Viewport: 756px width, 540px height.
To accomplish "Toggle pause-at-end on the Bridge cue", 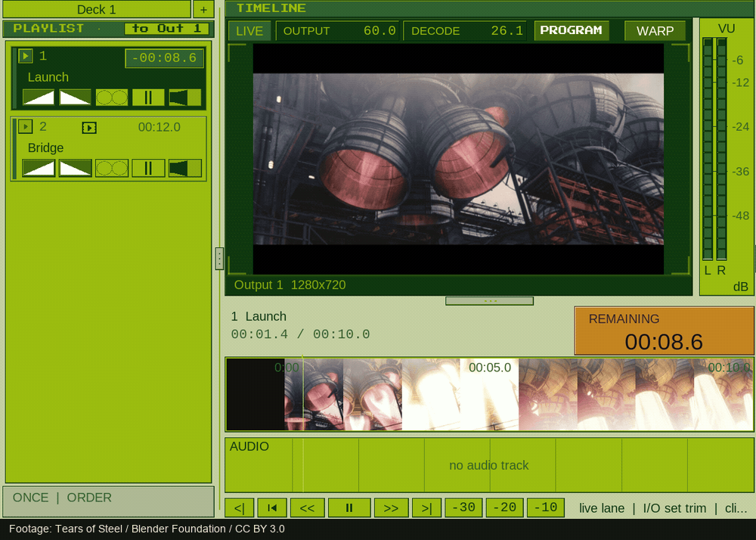I will coord(148,168).
